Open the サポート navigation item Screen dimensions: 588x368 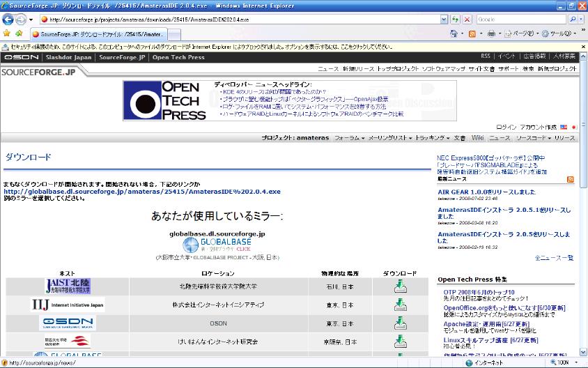(508, 68)
